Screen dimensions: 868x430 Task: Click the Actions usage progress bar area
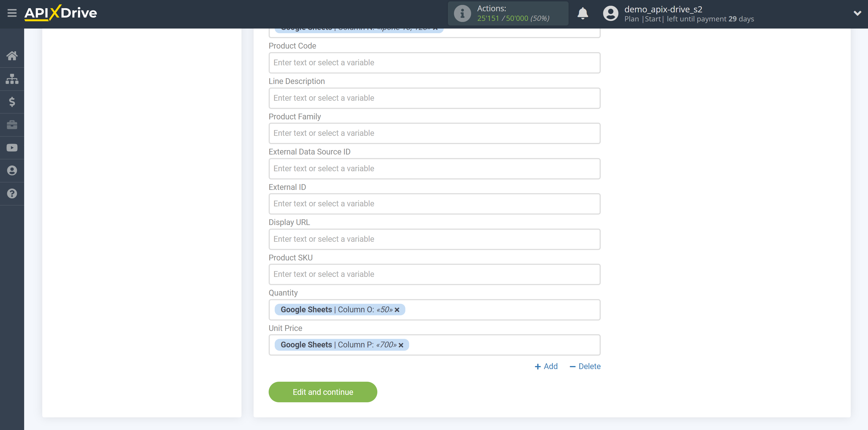point(508,14)
